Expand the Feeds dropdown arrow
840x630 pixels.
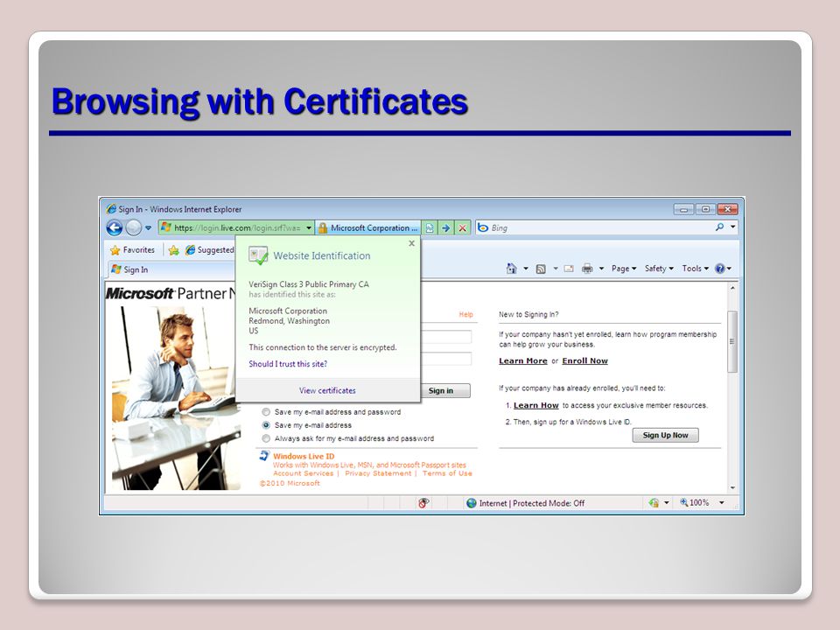(556, 269)
